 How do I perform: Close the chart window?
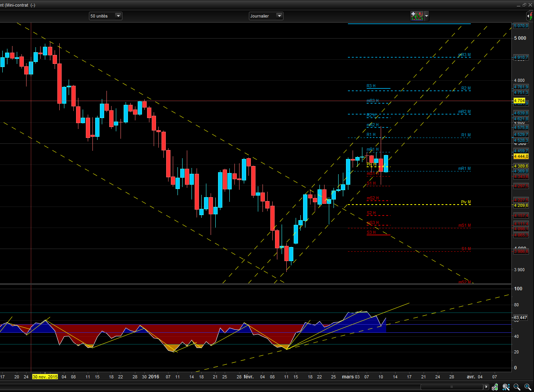pos(530,5)
